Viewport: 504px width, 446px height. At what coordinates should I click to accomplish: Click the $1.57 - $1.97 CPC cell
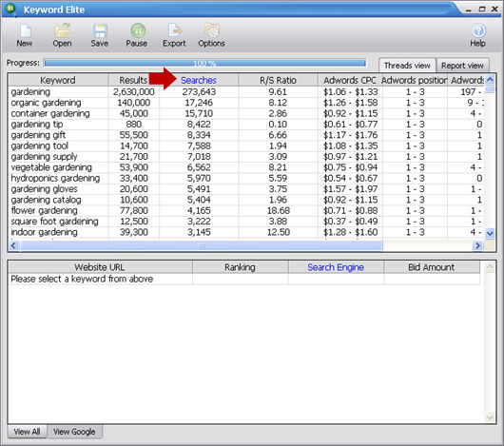(350, 189)
